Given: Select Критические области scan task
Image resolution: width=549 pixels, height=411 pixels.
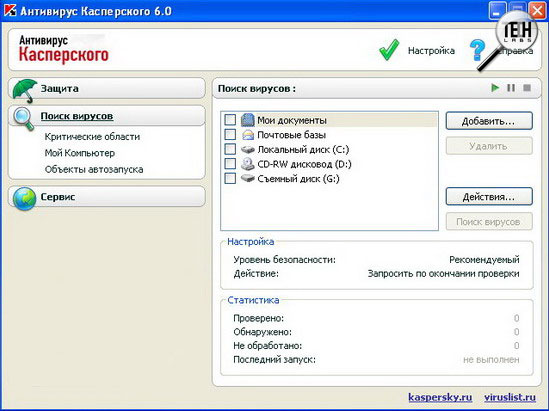Looking at the screenshot, I should click(92, 137).
